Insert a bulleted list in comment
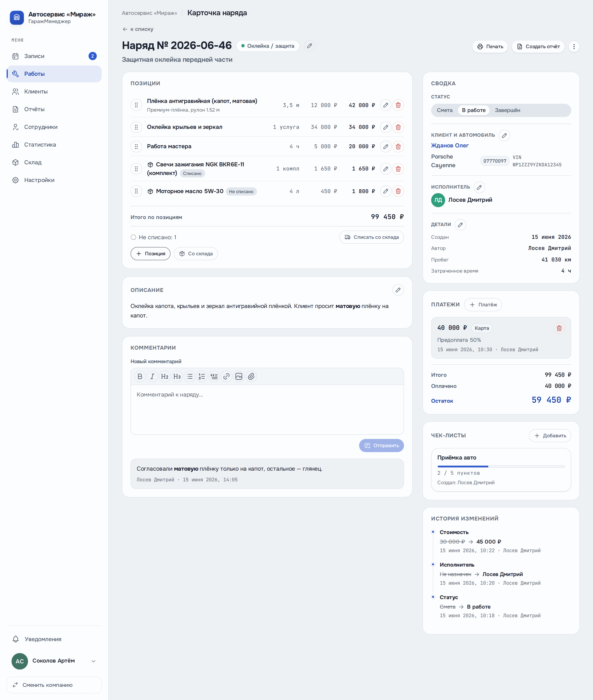 [190, 377]
